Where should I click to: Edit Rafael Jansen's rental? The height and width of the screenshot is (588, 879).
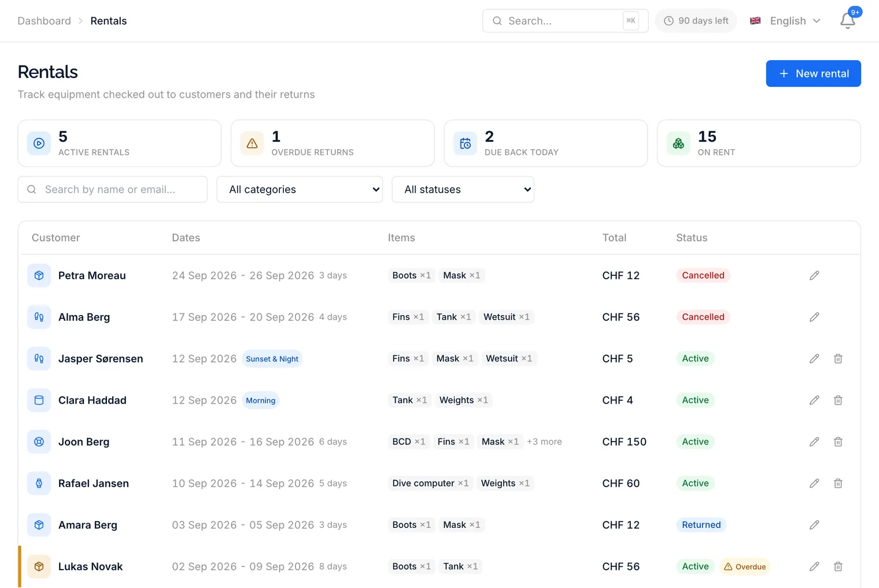click(x=814, y=483)
